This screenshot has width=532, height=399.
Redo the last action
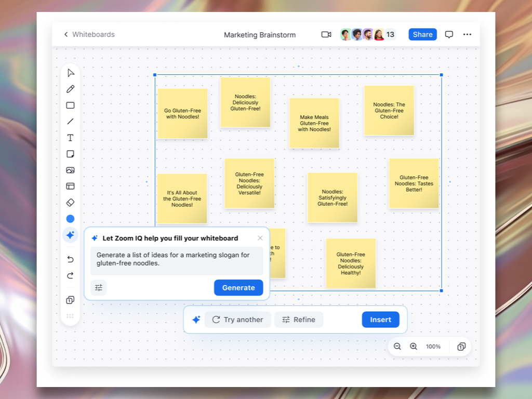pos(70,275)
